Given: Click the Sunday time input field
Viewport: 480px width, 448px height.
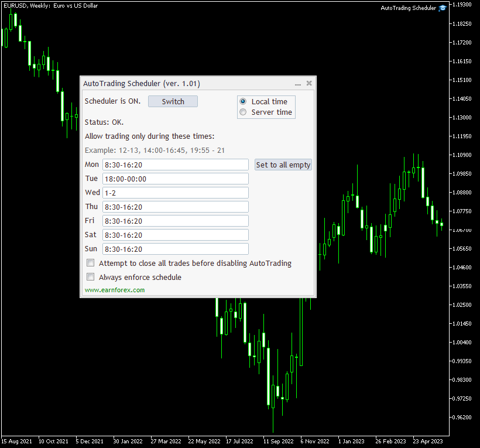Looking at the screenshot, I should 175,249.
